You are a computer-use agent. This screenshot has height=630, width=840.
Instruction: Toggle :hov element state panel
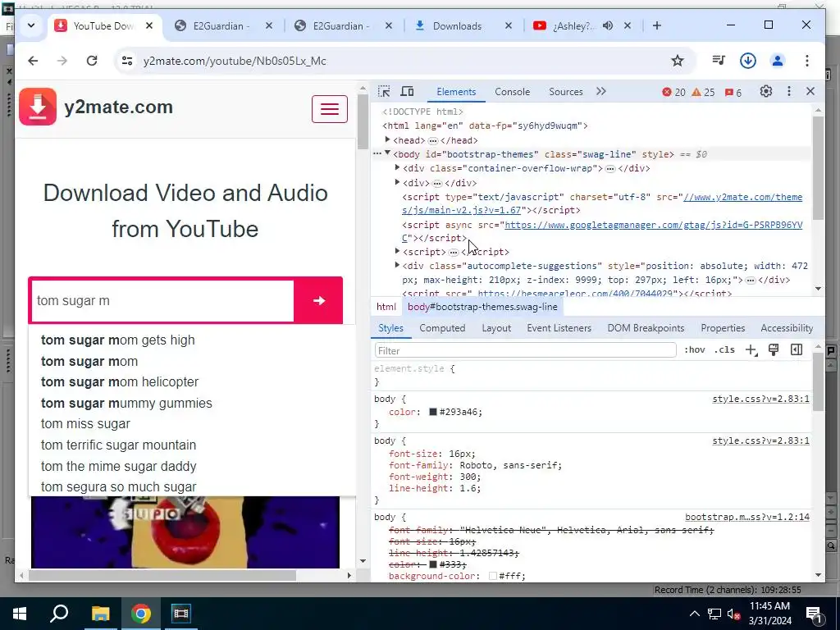click(x=694, y=349)
